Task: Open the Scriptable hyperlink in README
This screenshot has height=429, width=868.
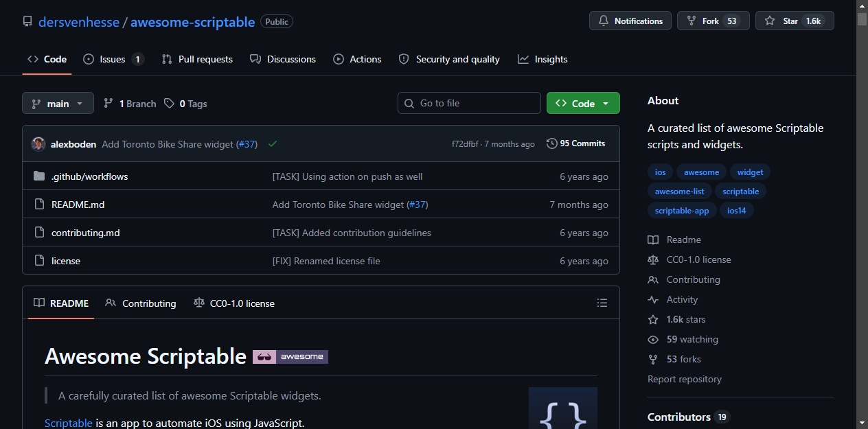Action: pyautogui.click(x=69, y=423)
